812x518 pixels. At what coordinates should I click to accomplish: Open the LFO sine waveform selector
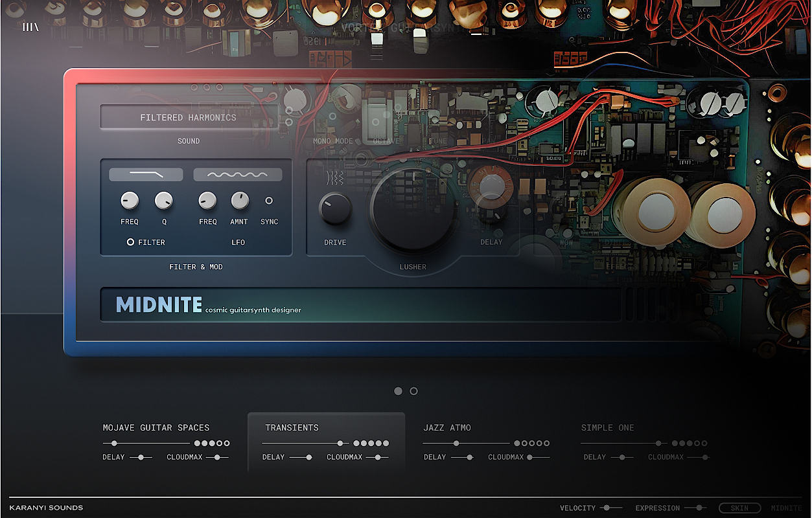click(x=237, y=175)
